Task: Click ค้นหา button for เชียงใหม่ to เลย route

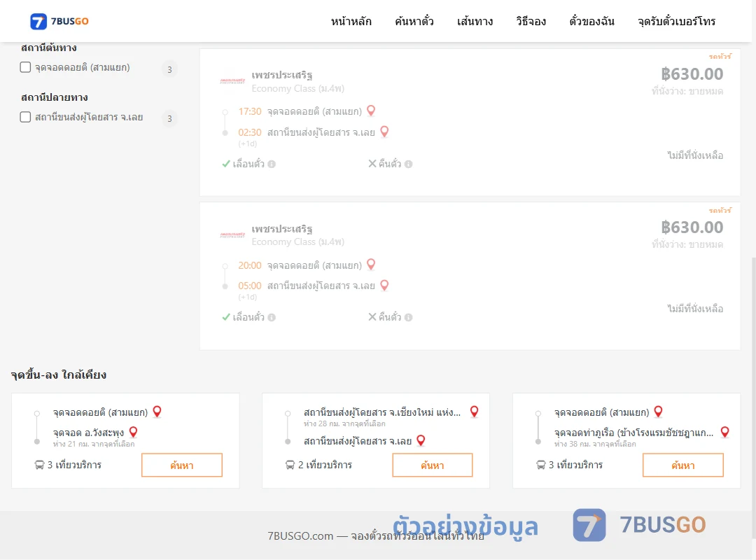Action: (433, 465)
